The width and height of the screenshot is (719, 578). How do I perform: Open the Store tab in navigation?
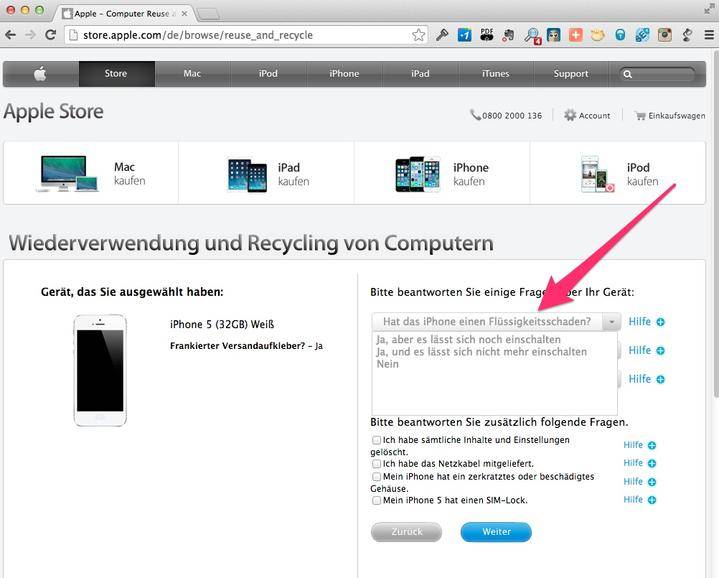(x=116, y=74)
